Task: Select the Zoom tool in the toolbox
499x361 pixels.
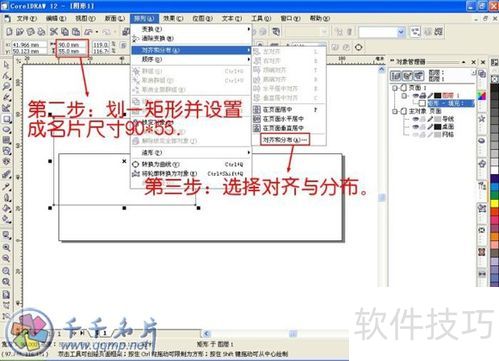Action: (6, 86)
